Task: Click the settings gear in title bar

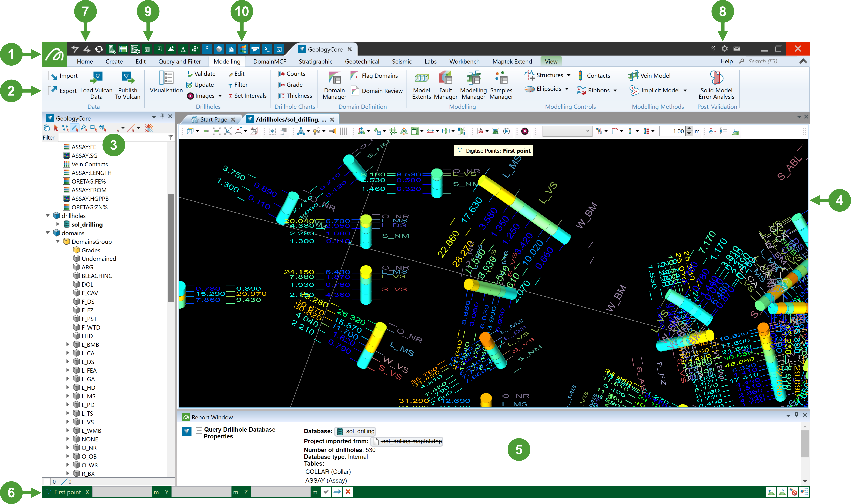Action: tap(724, 49)
